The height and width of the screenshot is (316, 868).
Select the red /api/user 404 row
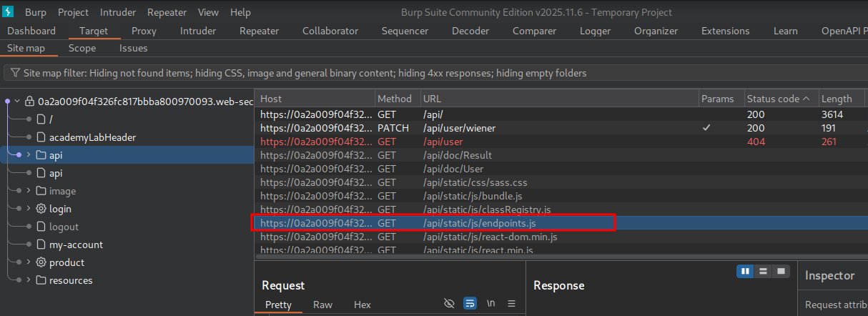click(561, 142)
